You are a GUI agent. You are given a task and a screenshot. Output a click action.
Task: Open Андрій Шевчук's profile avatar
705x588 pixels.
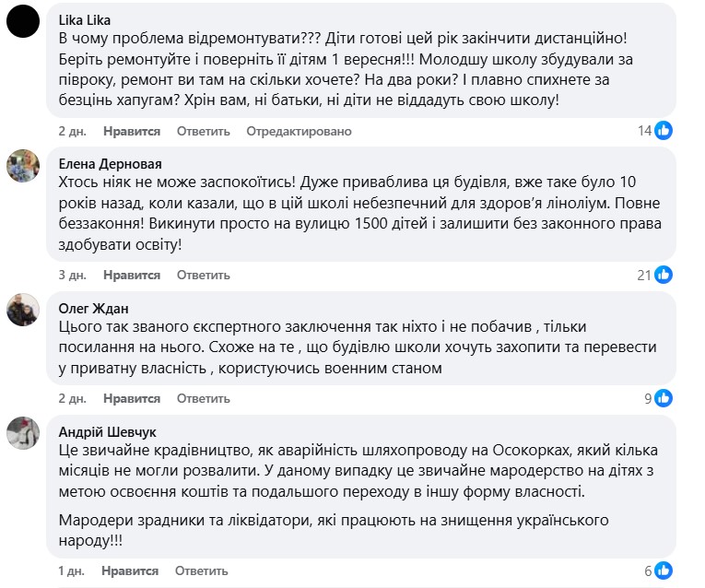22,432
